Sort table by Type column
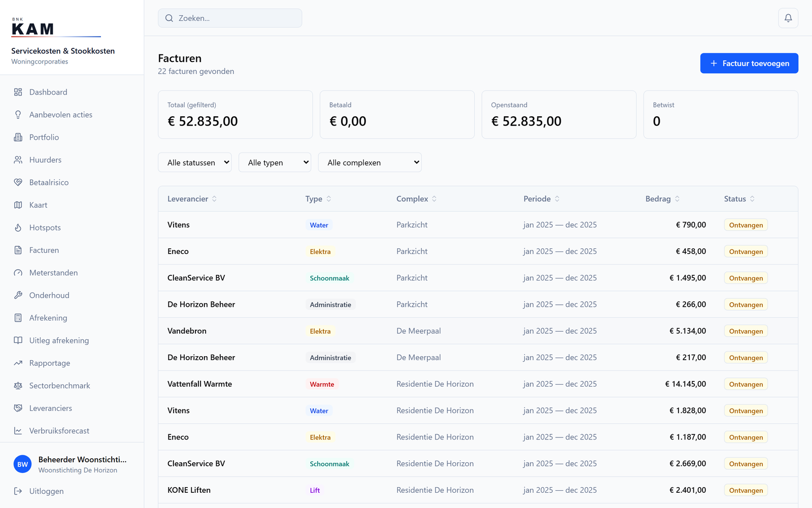 tap(318, 199)
